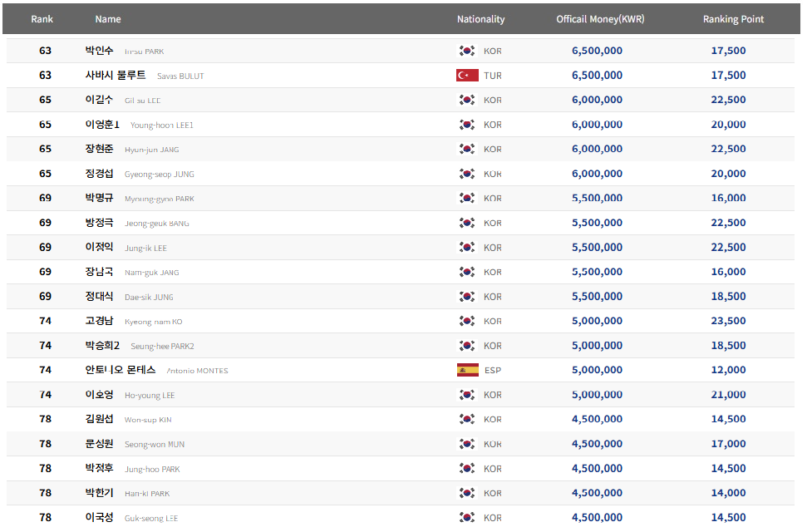Image resolution: width=807 pixels, height=532 pixels.
Task: Select player name 이국성
Action: [99, 517]
